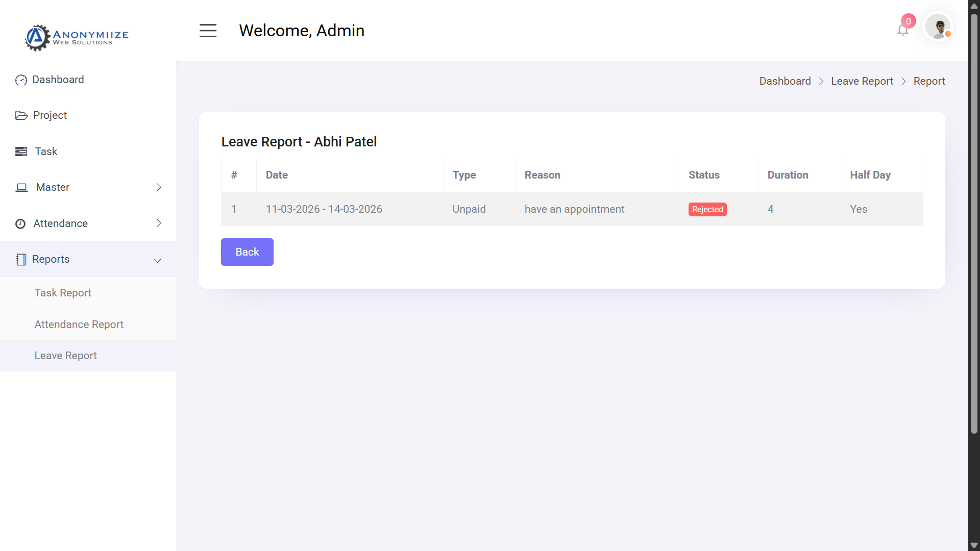Click the 'Leave Report - Abhi Patel' heading
980x551 pixels.
click(x=299, y=142)
